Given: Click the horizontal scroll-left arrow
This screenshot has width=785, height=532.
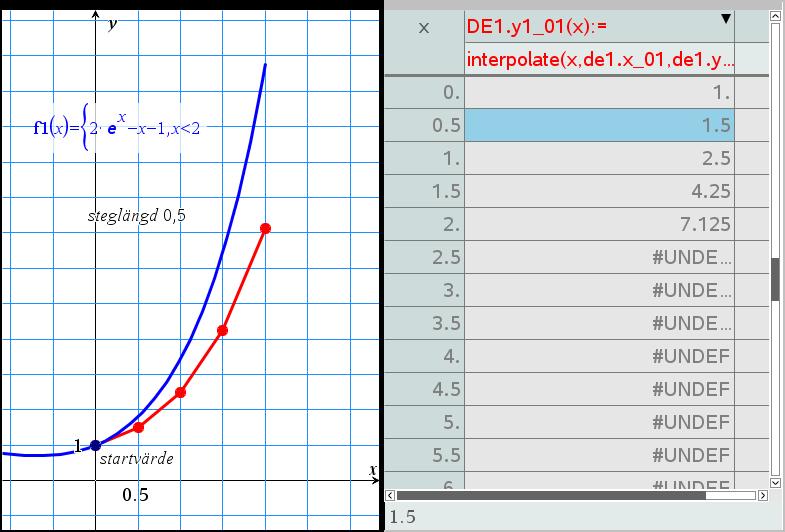Looking at the screenshot, I should (391, 494).
